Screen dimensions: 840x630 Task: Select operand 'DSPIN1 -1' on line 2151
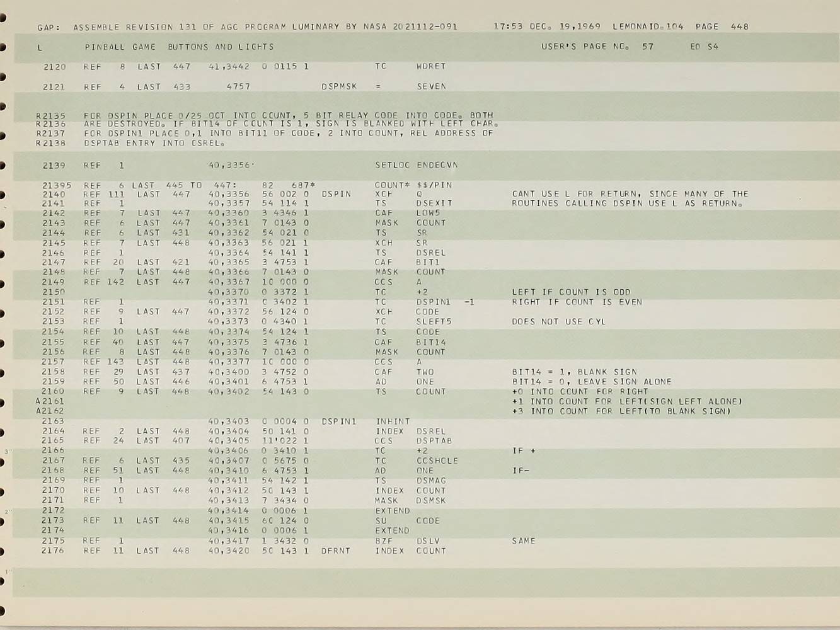click(445, 302)
